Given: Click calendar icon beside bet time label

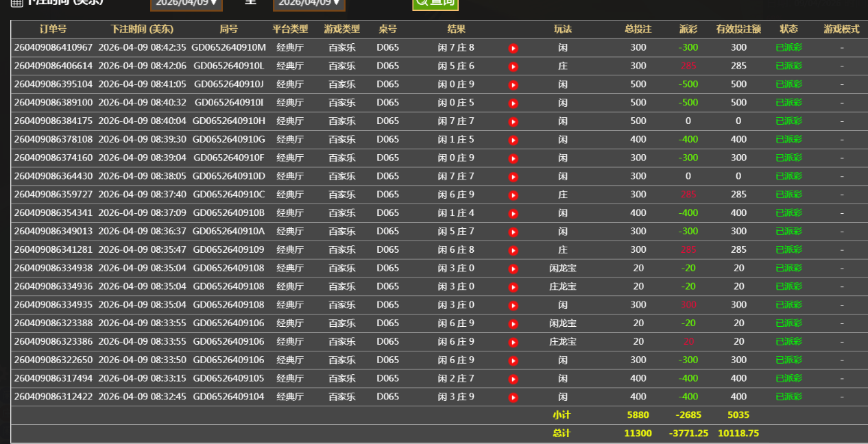Looking at the screenshot, I should tap(17, 3).
